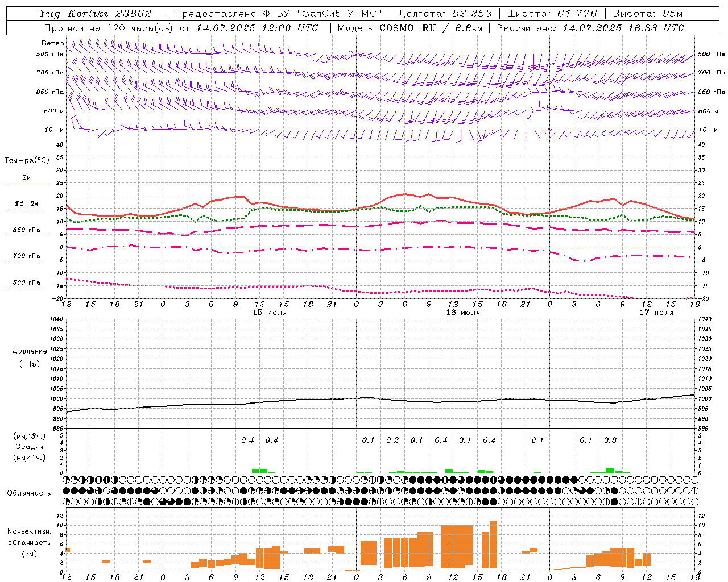The width and height of the screenshot is (728, 582).
Task: Click the Облачность cloud cover label
Action: (x=29, y=493)
